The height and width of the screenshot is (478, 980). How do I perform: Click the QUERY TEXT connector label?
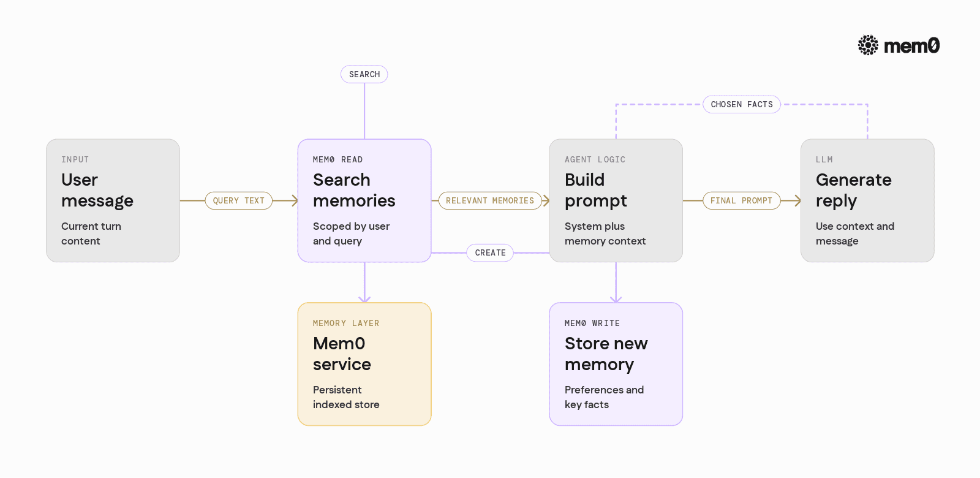[239, 200]
